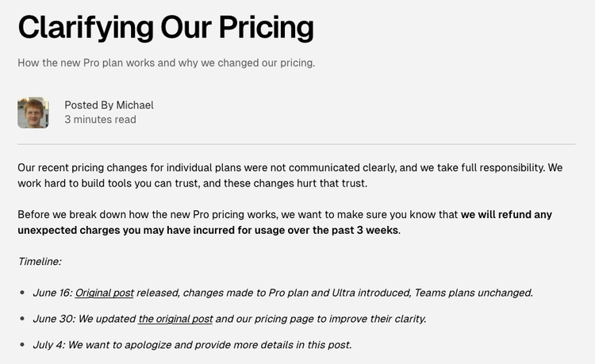Click the subtitle about the new Pro plan
Viewport: 595px width, 364px height.
tap(166, 63)
